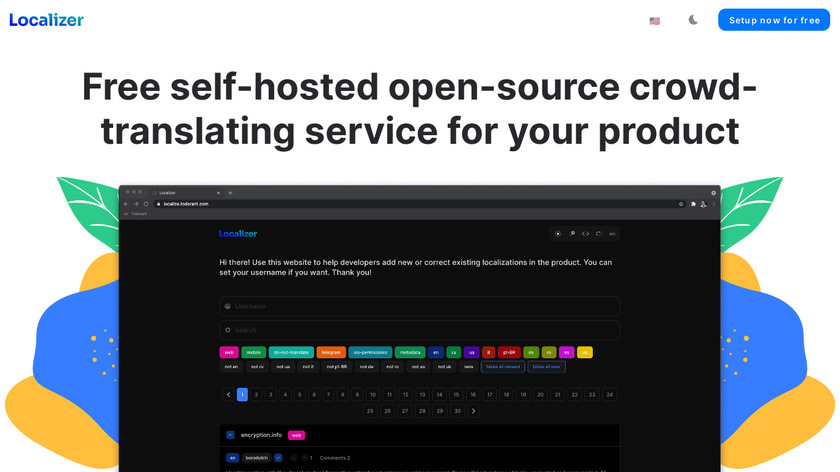Go to page 10 in the pagination
Viewport: 840px width, 472px height.
pos(373,395)
